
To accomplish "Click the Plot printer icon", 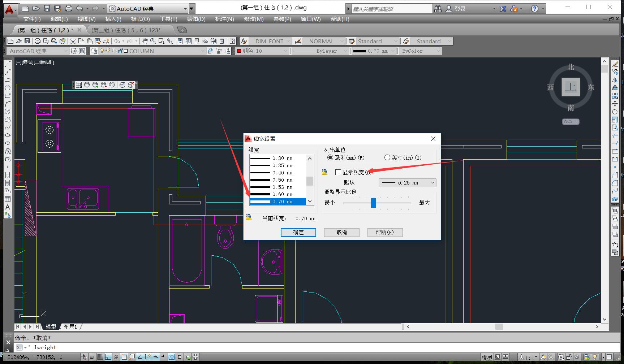I will (x=37, y=41).
